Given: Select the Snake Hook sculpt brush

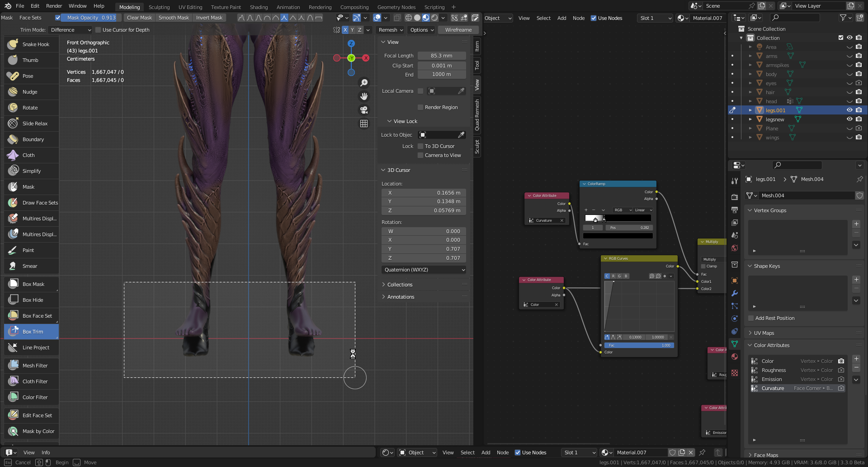Looking at the screenshot, I should [x=31, y=44].
